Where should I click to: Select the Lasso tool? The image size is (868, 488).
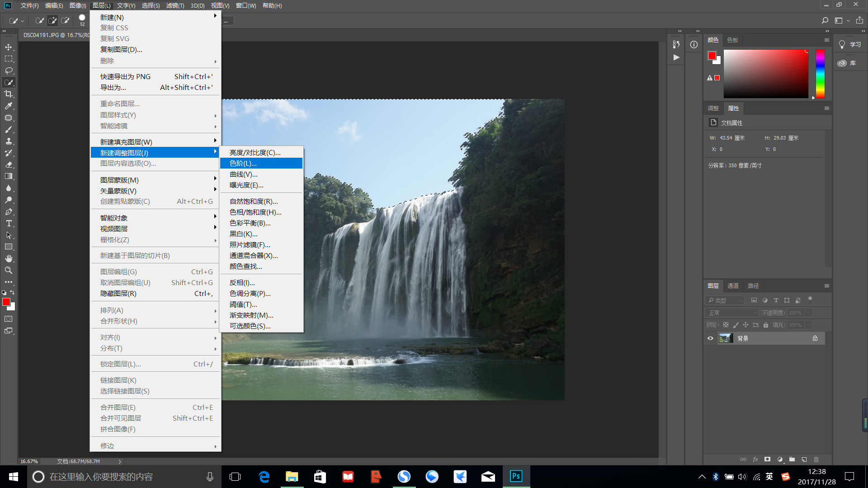[x=9, y=70]
